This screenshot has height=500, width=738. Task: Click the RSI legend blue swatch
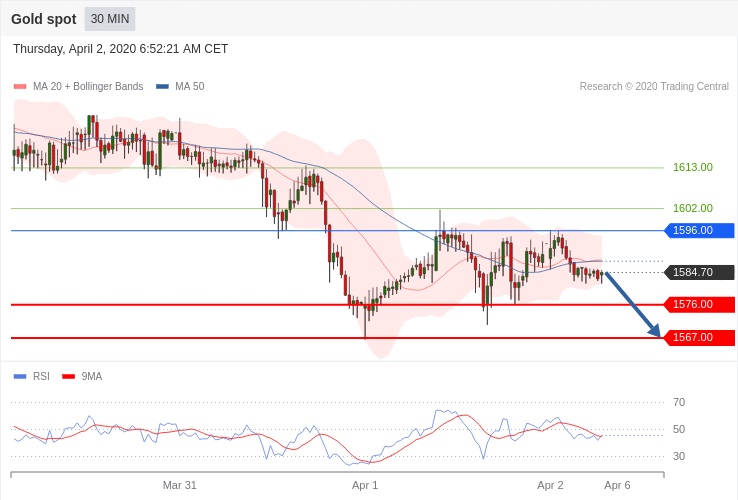[x=20, y=376]
